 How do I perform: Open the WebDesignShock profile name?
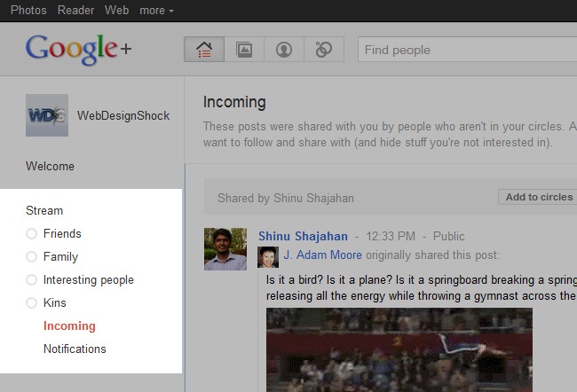point(123,115)
